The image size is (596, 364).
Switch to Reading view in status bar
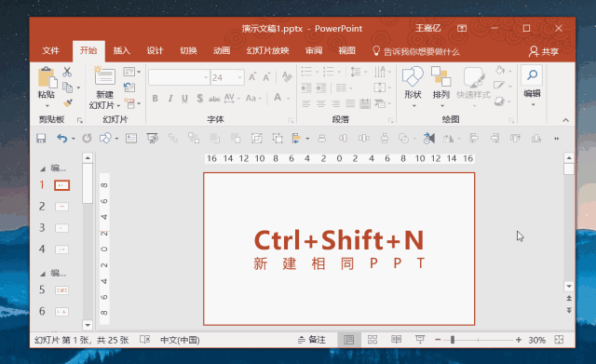[x=397, y=340]
